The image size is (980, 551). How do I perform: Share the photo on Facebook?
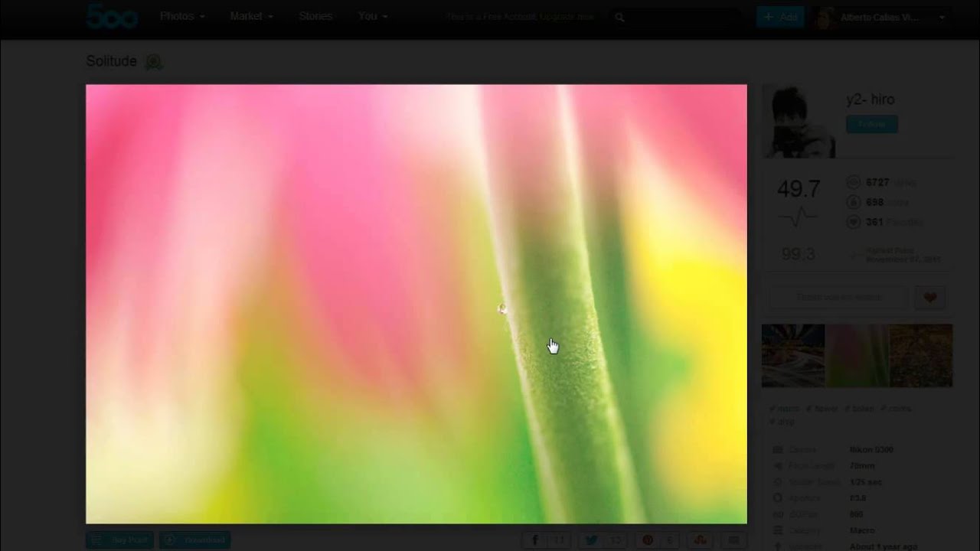click(547, 540)
